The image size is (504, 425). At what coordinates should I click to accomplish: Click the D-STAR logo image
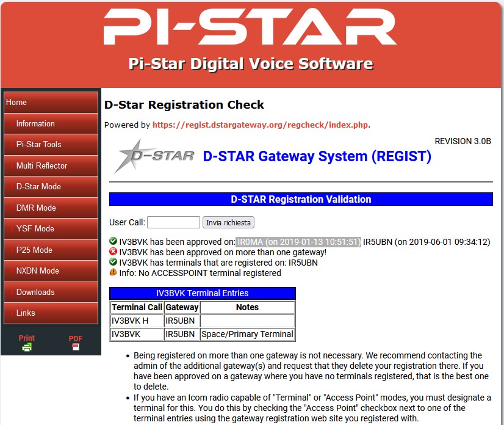point(154,156)
